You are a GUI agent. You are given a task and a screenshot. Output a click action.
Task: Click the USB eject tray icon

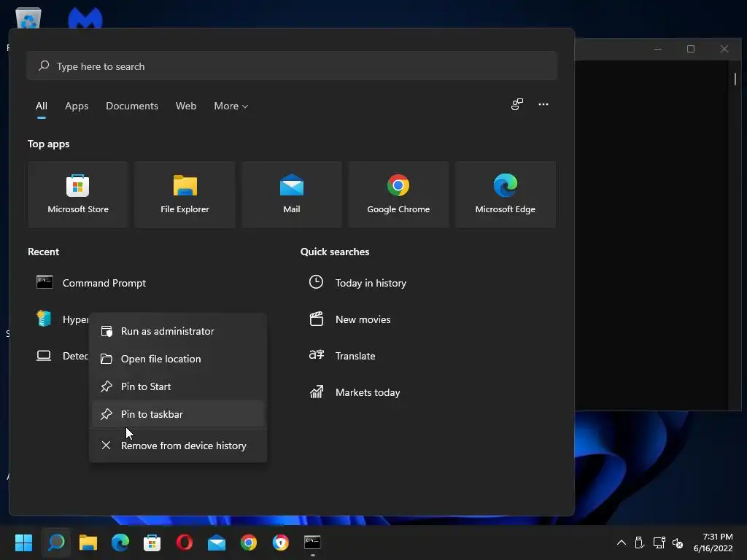[639, 542]
